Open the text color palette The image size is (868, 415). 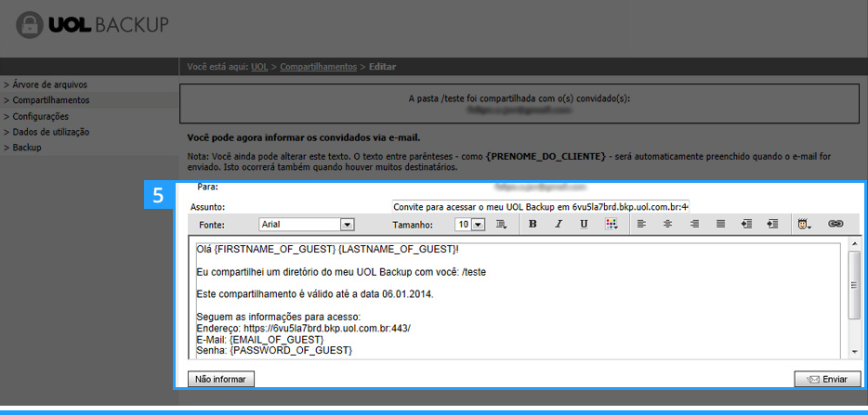tap(612, 224)
